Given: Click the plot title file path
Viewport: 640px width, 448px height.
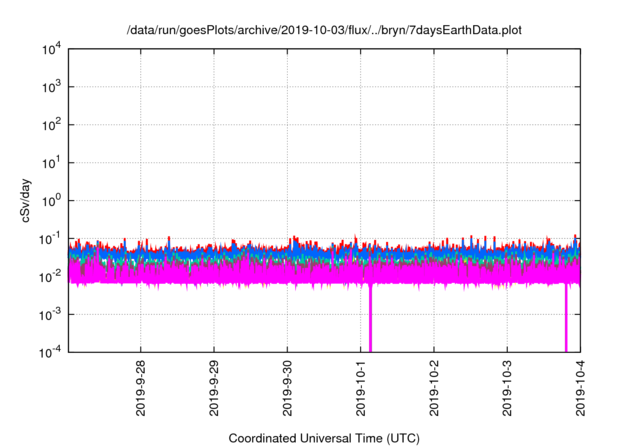Looking at the screenshot, I should pyautogui.click(x=324, y=30).
